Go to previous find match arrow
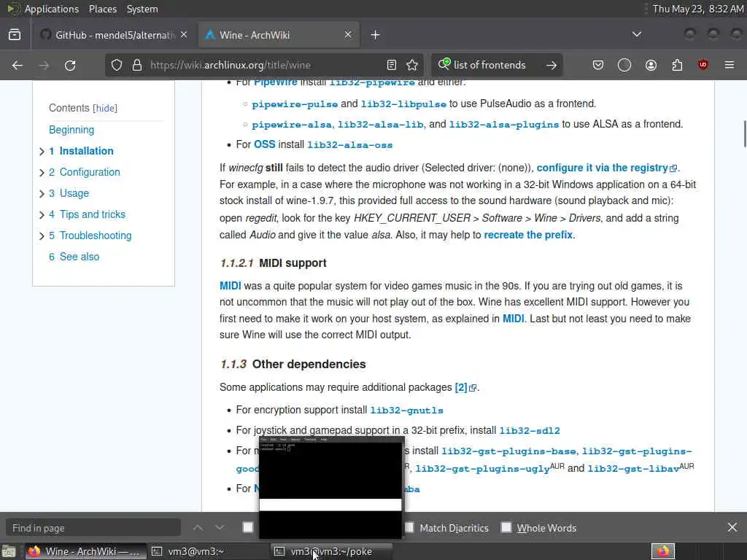This screenshot has width=747, height=560. [198, 528]
